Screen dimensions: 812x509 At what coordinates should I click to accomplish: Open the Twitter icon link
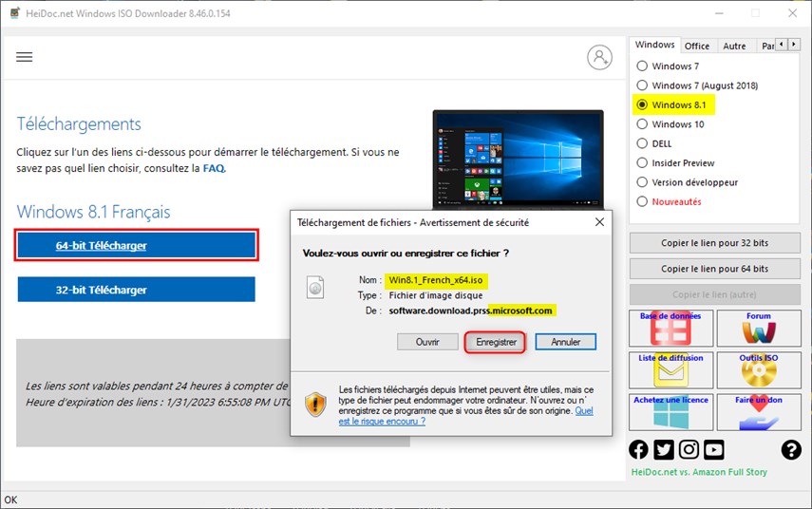664,449
